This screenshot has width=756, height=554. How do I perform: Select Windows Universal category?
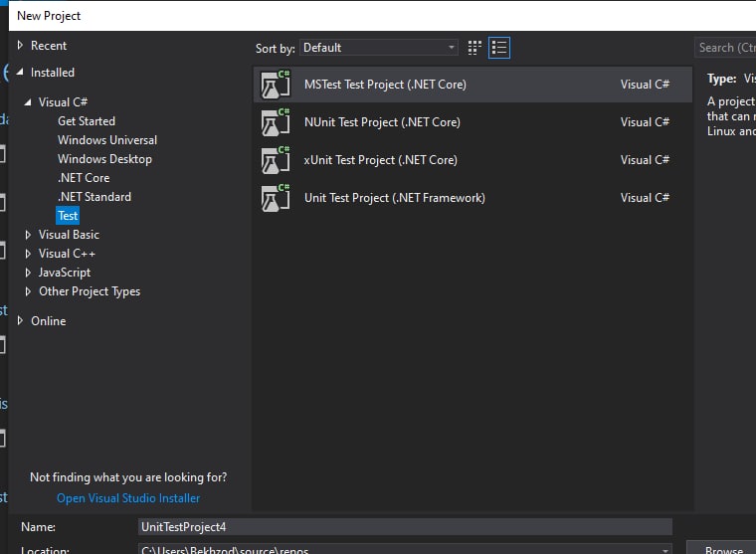[107, 140]
